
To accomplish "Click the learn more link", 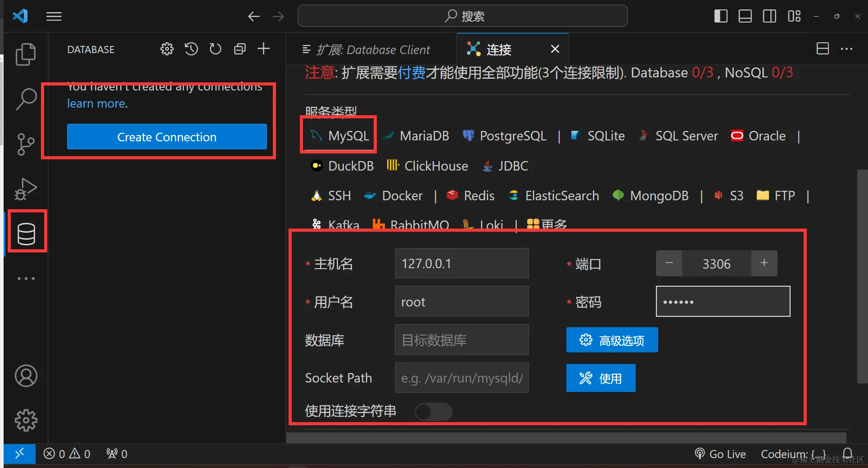I will pos(96,103).
